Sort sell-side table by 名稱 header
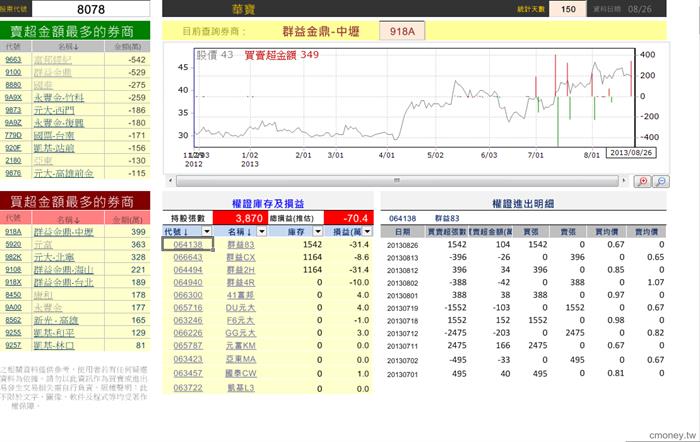 [68, 46]
